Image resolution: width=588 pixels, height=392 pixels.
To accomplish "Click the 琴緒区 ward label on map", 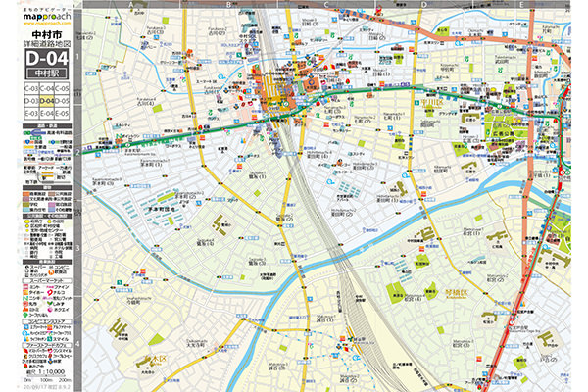I will tap(457, 292).
